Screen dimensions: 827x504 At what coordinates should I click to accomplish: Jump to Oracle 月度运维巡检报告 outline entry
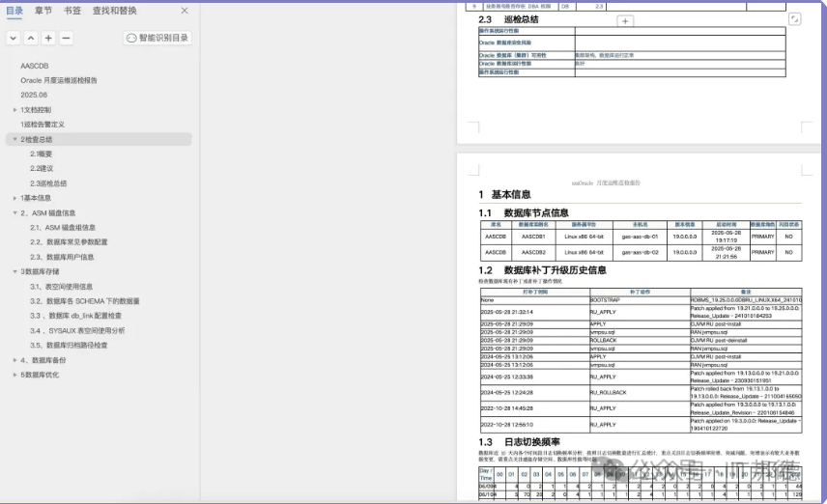point(59,80)
